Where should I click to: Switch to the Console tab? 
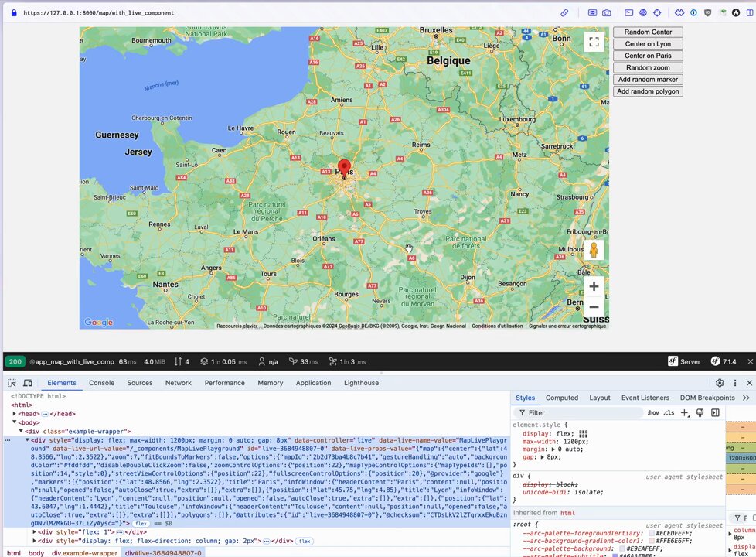coord(102,383)
